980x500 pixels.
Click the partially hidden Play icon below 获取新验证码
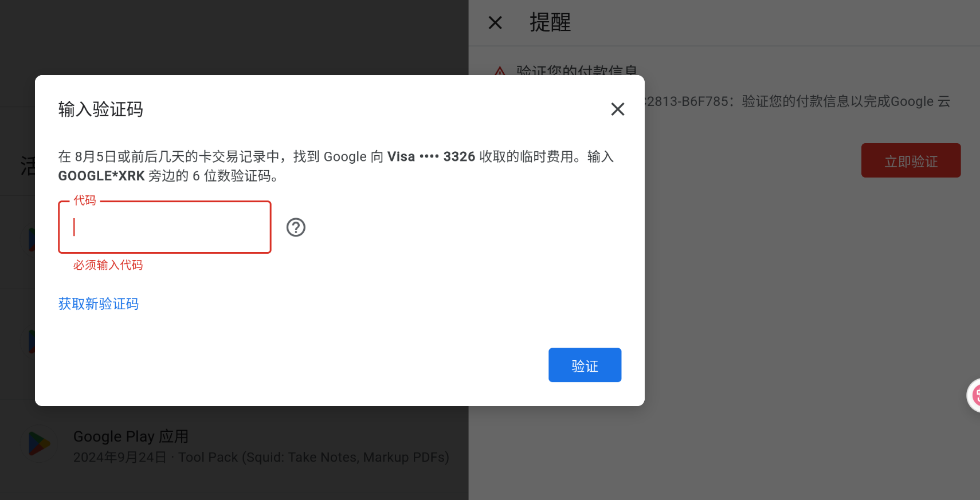click(32, 341)
